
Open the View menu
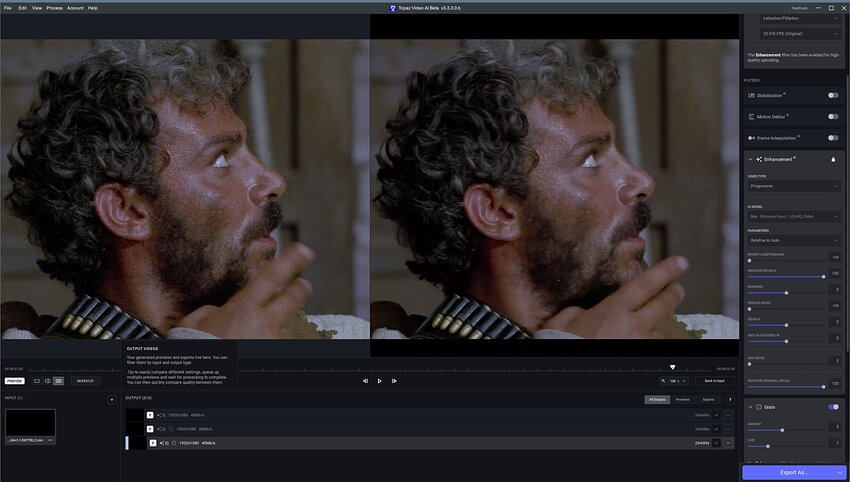coord(37,8)
